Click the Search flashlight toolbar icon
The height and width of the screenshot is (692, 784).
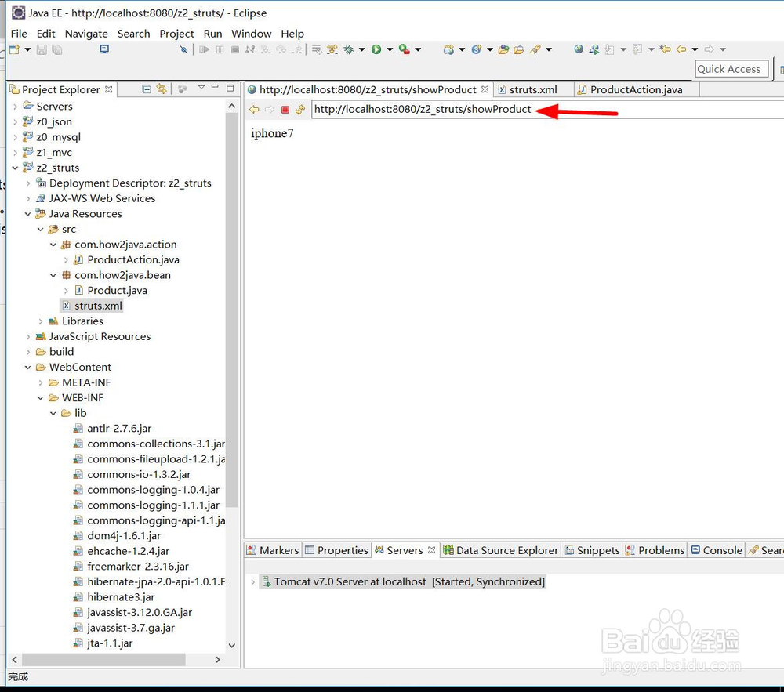pos(535,49)
